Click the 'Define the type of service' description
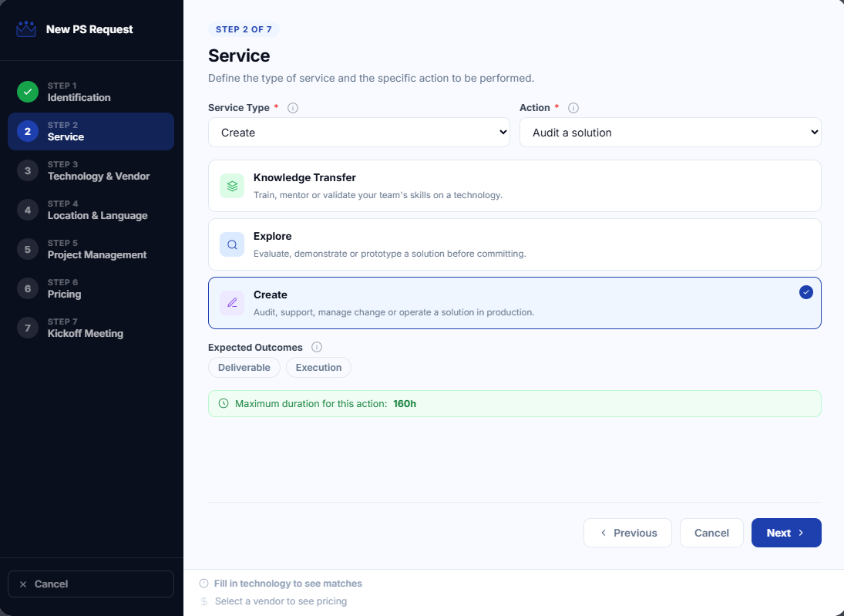The image size is (844, 616). 371,78
